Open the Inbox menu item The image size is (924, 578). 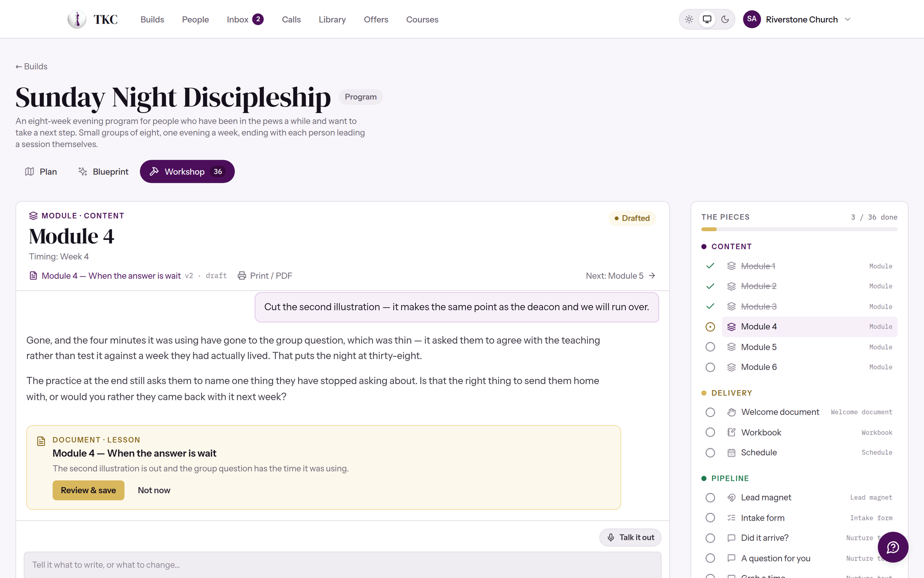[245, 19]
